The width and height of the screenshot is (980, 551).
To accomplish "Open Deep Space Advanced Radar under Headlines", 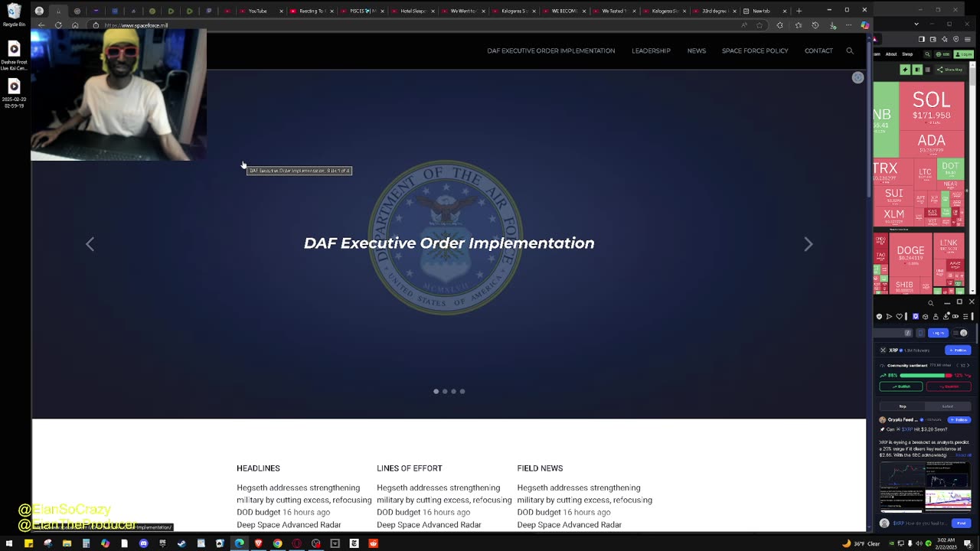I will 289,524.
